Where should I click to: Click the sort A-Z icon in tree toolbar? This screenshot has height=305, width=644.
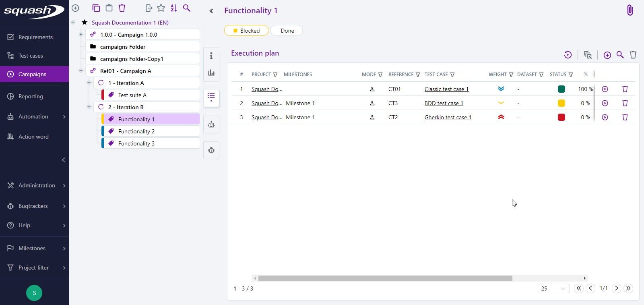click(174, 8)
